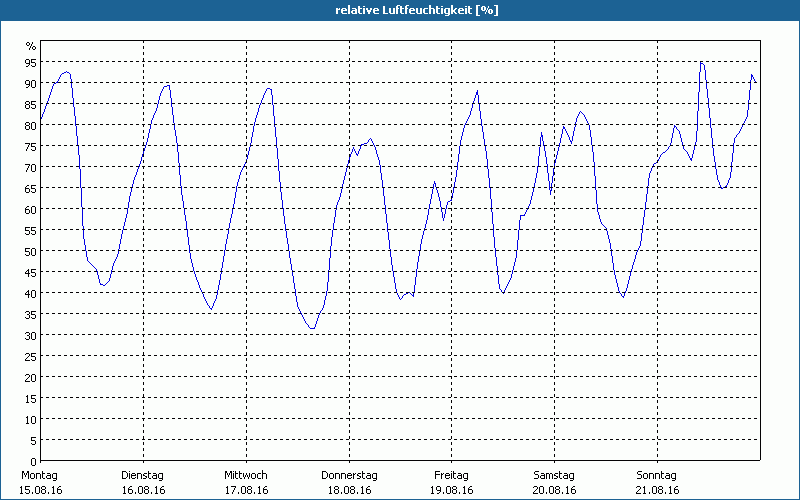Select the Mittwoch day label
800x500 pixels.
(x=246, y=475)
